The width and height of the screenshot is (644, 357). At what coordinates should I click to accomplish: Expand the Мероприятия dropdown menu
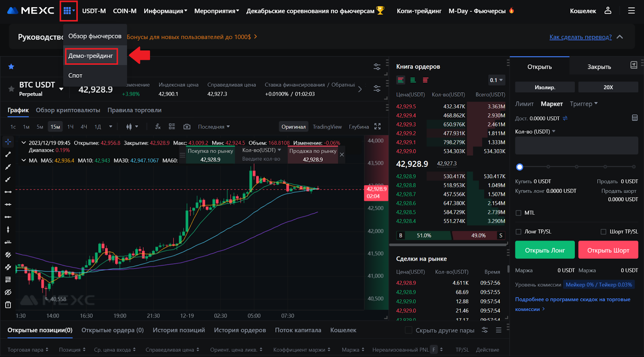[217, 11]
